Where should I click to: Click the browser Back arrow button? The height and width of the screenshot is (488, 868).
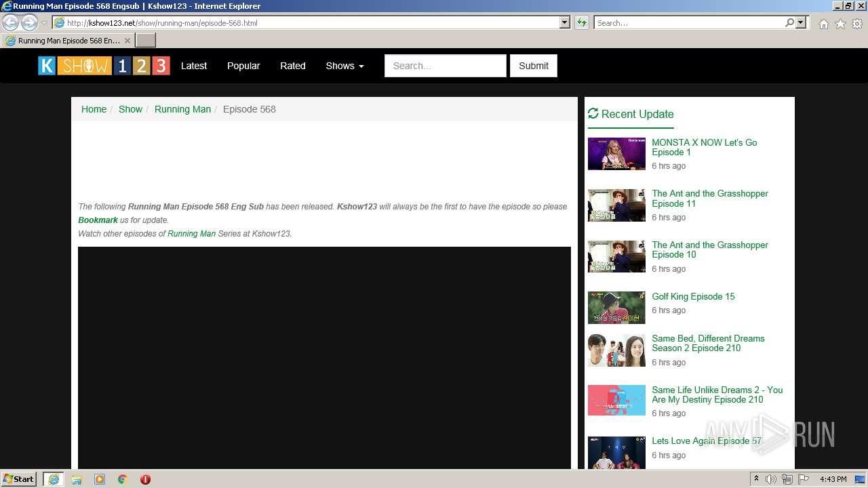click(x=10, y=22)
